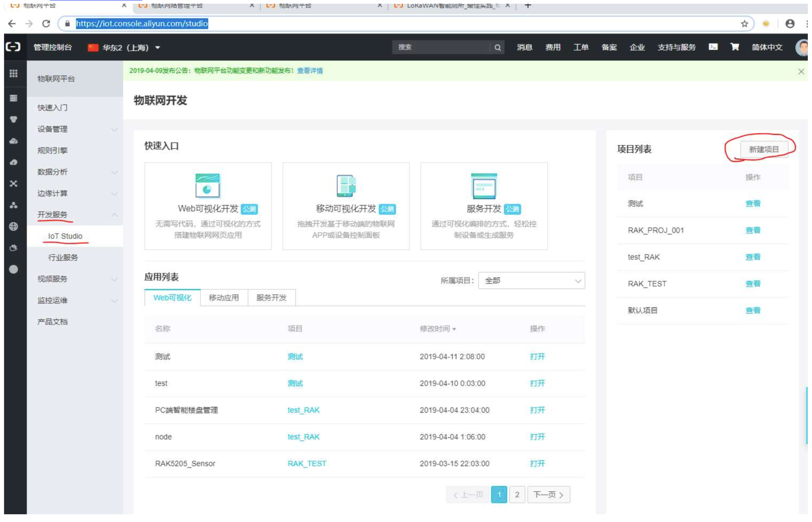Open the 华东2 (上海) region dropdown
The width and height of the screenshot is (812, 522).
point(122,47)
